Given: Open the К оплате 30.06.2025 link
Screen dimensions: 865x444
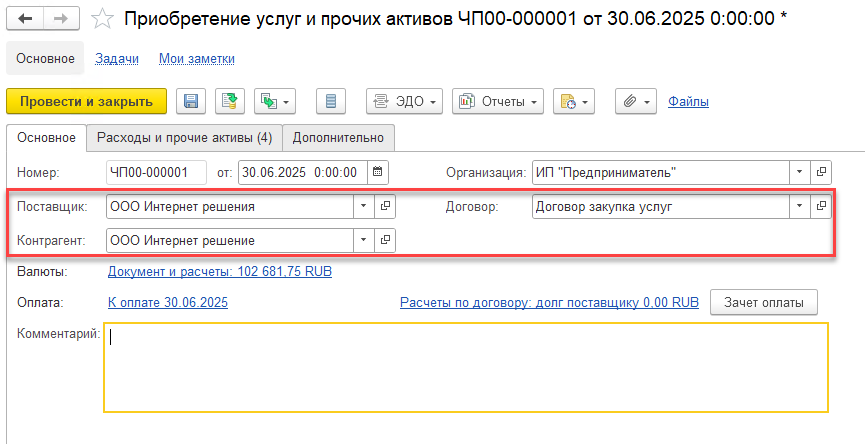Looking at the screenshot, I should (167, 301).
